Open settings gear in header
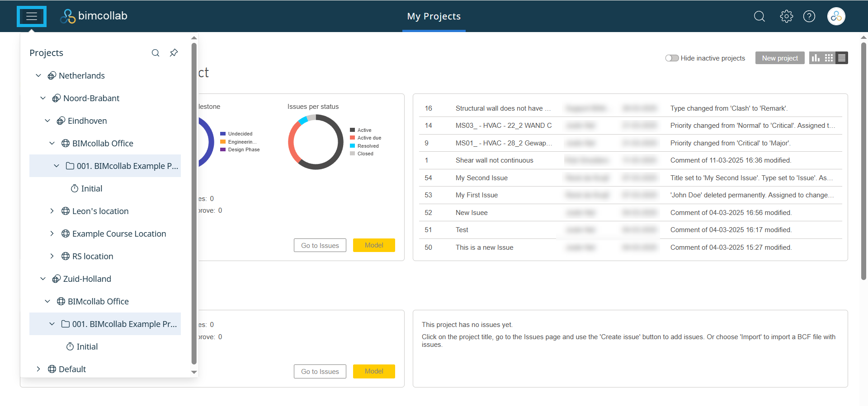This screenshot has width=868, height=406. tap(786, 17)
